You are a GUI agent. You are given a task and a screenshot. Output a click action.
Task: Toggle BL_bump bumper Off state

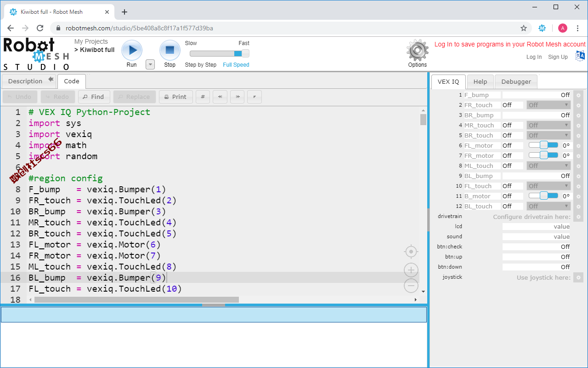point(537,176)
